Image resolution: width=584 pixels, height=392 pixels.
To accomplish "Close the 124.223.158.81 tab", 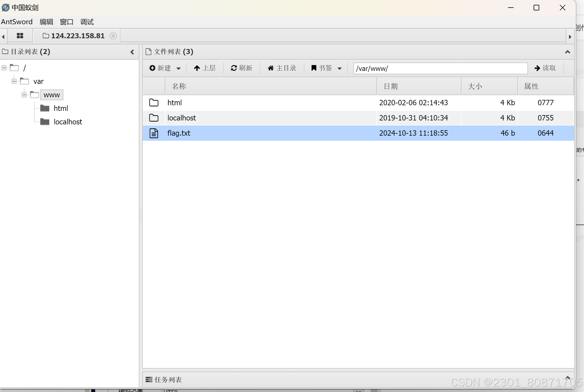I will [113, 36].
